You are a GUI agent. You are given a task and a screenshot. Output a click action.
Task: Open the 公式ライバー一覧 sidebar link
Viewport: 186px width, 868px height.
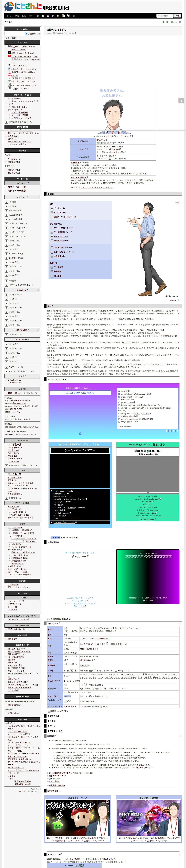pyautogui.click(x=17, y=187)
